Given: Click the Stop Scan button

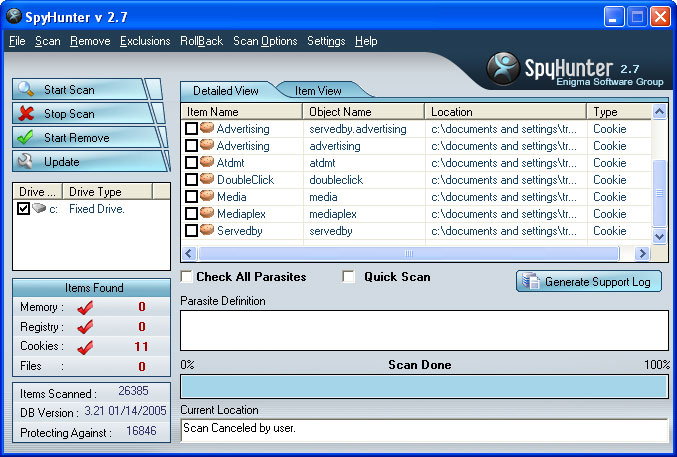Looking at the screenshot, I should point(83,114).
